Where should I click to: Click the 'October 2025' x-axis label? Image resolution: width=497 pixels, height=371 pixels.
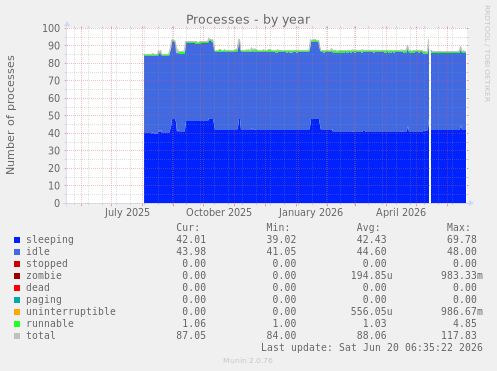pyautogui.click(x=219, y=213)
